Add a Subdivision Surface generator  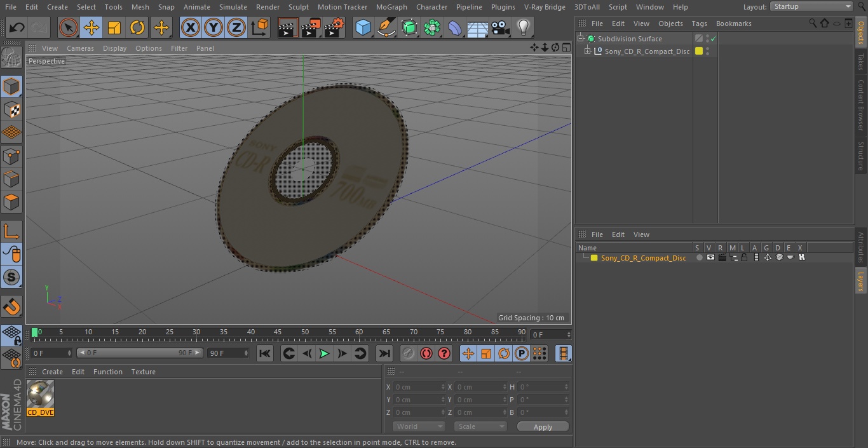pos(409,28)
